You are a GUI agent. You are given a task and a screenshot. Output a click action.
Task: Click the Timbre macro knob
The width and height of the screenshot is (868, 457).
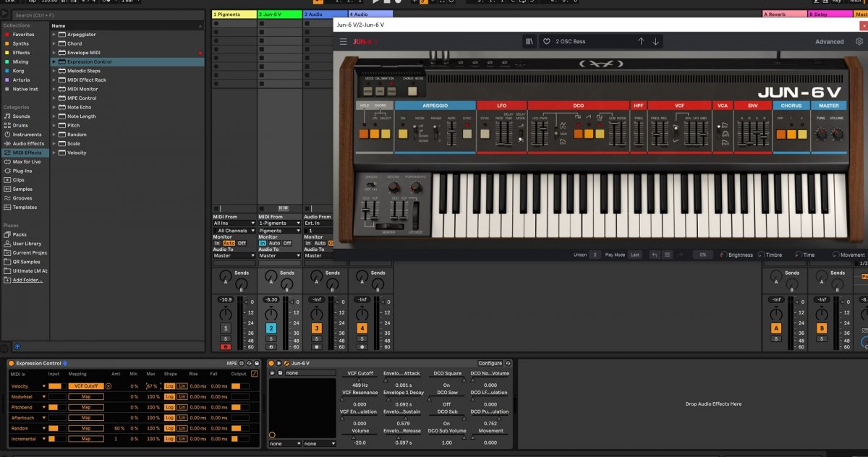(760, 255)
